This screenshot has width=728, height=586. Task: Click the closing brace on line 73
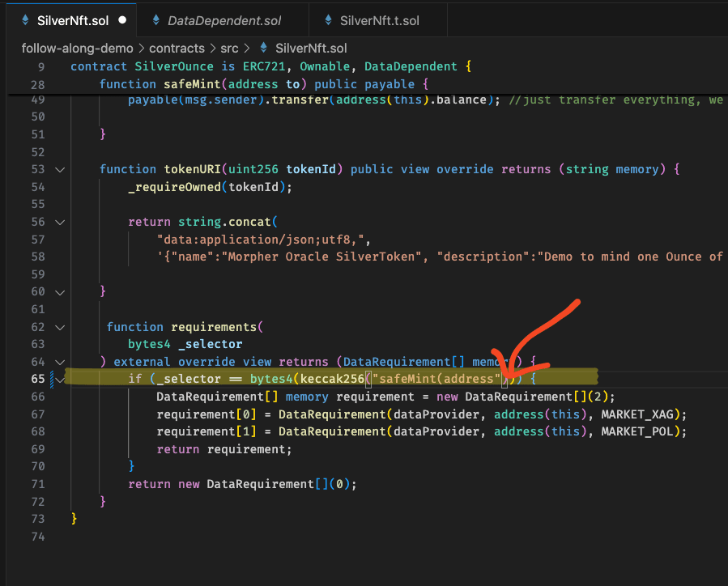(x=74, y=519)
